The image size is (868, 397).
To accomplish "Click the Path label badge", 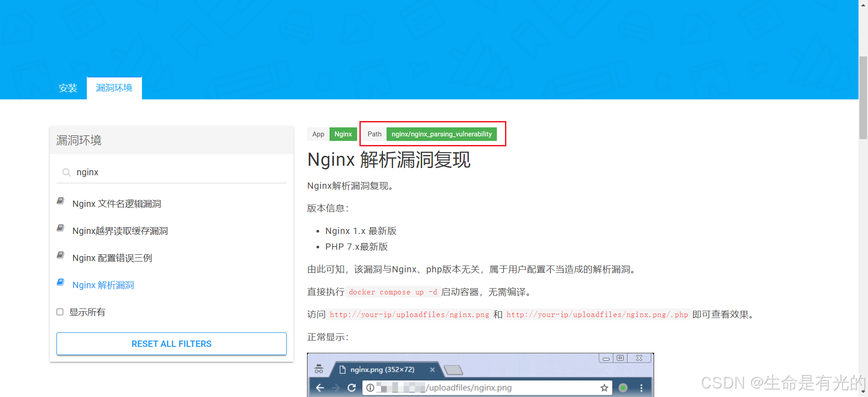I will [x=374, y=134].
